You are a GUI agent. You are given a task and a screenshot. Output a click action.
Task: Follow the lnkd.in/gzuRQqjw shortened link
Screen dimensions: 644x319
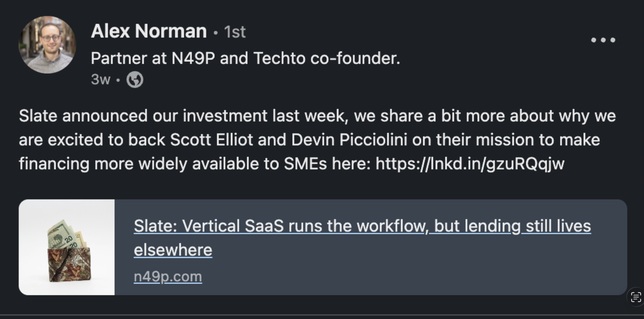pos(470,164)
